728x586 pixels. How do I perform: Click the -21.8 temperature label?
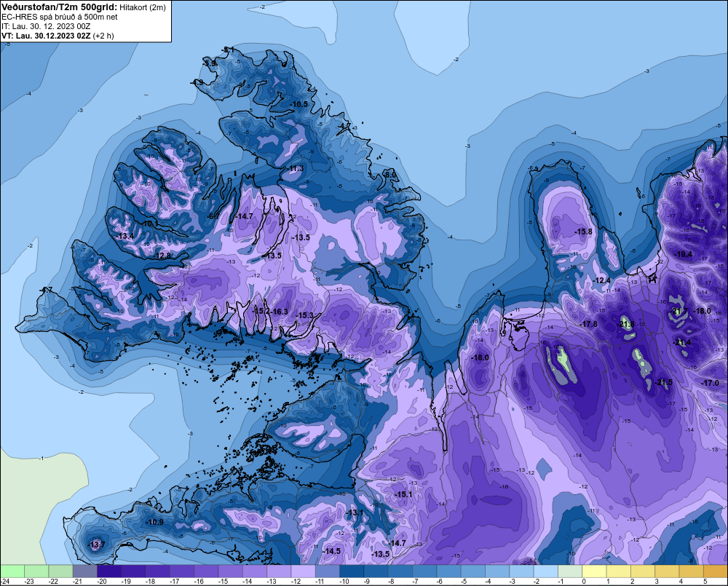[x=626, y=324]
